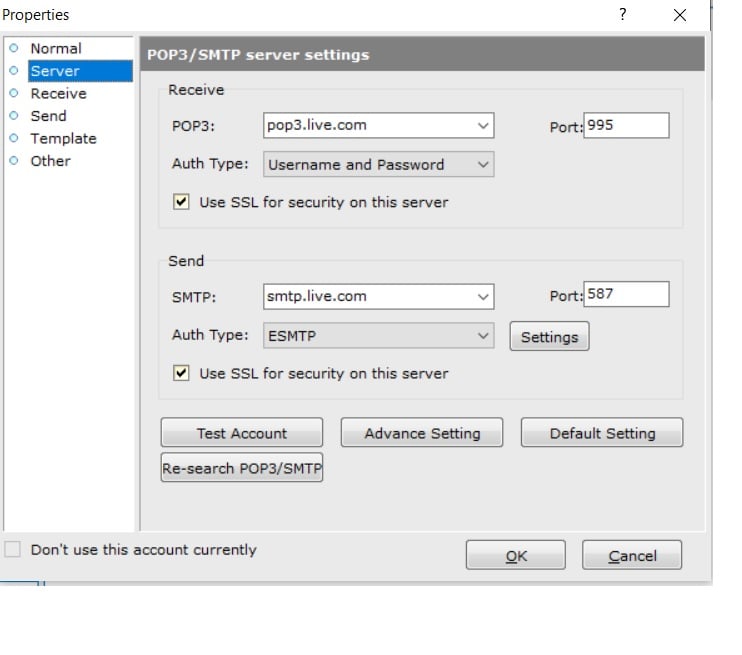
Task: Select the Server category in the sidebar
Action: coord(80,71)
